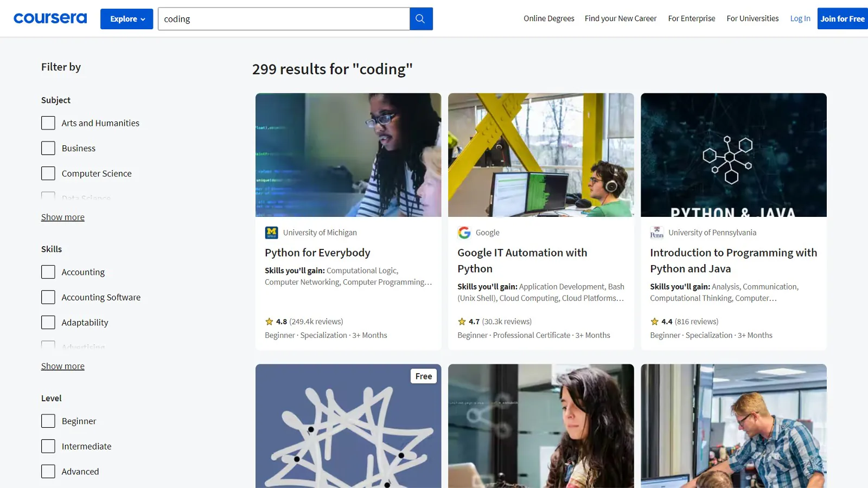The width and height of the screenshot is (868, 488).
Task: Go to For Enterprise in the top navigation
Action: 691,18
